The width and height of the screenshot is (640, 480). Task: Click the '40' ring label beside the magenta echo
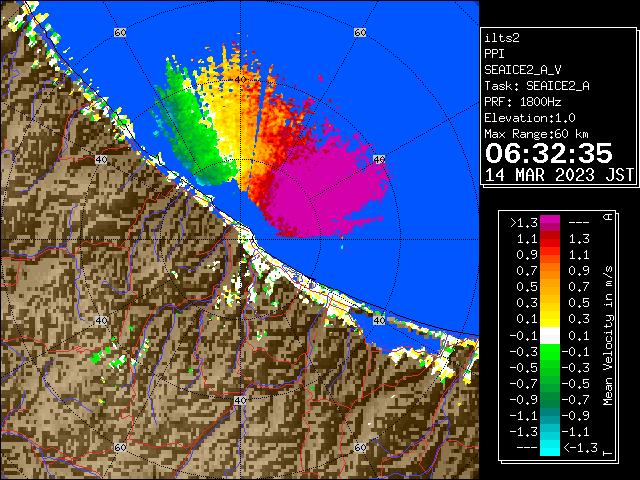pyautogui.click(x=379, y=159)
